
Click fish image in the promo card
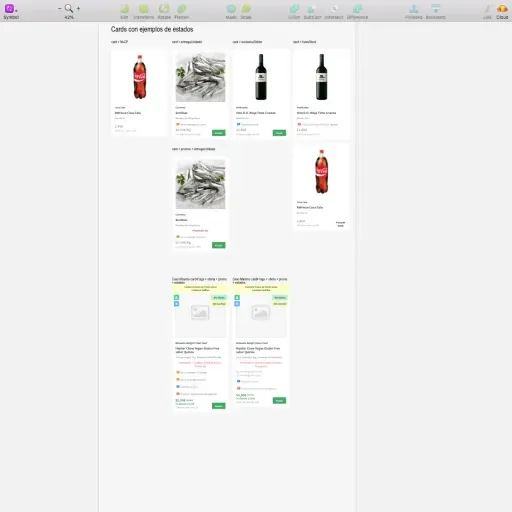(200, 184)
